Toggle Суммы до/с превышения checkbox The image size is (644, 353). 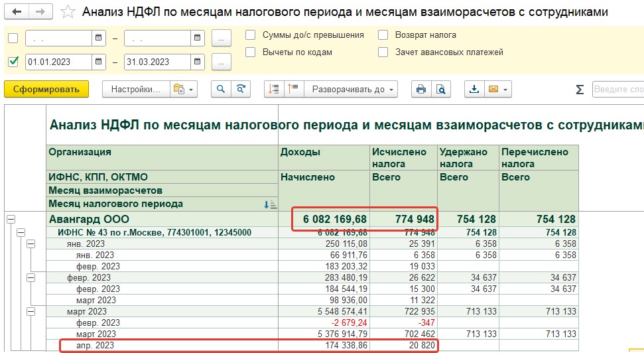pos(250,35)
